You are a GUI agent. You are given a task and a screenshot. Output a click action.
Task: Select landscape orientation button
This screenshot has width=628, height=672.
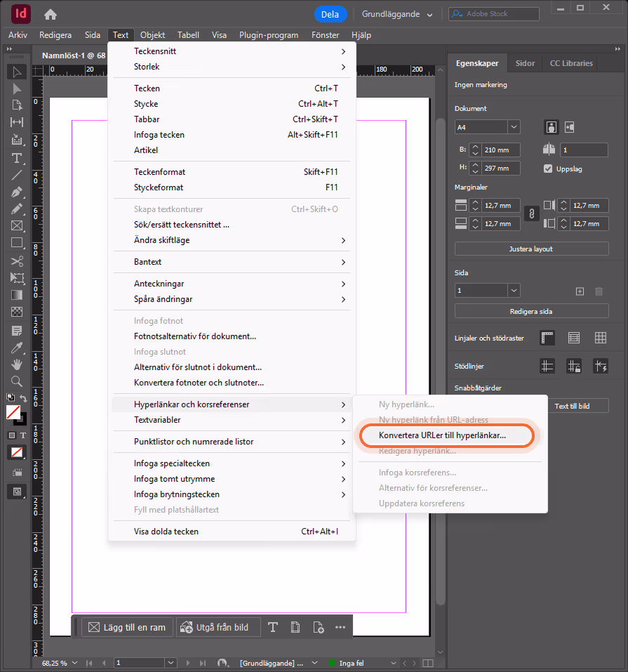(x=569, y=127)
